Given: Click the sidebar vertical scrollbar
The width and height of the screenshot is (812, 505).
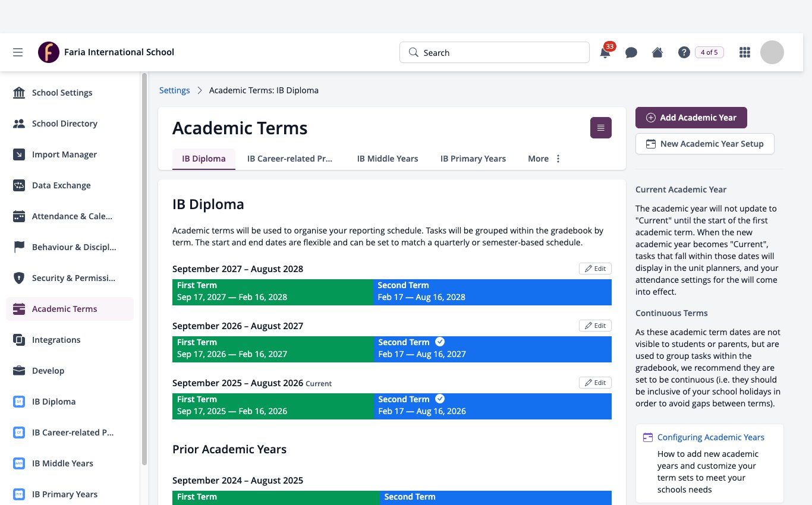Looking at the screenshot, I should (144, 270).
